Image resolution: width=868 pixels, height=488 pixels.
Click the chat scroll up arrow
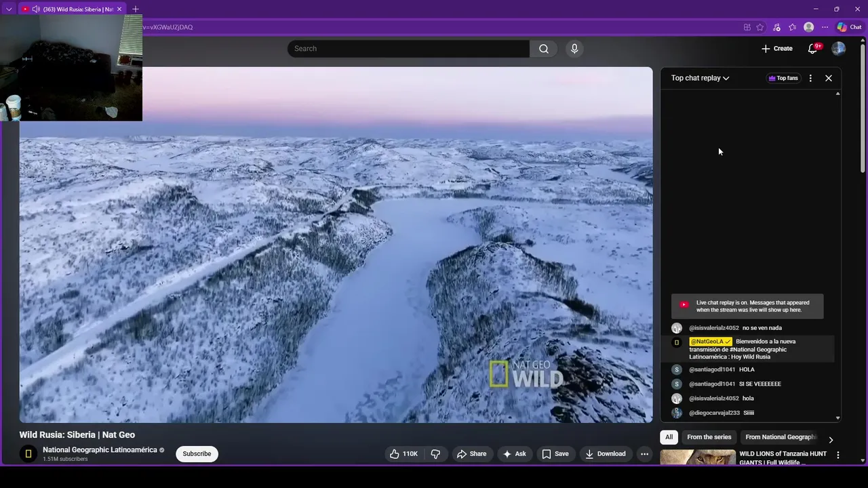[x=838, y=94]
